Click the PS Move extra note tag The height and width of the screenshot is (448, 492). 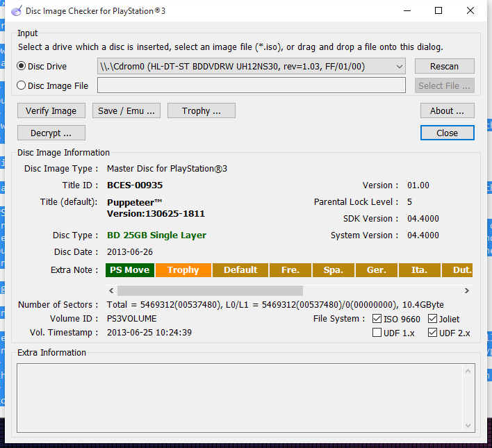[130, 270]
